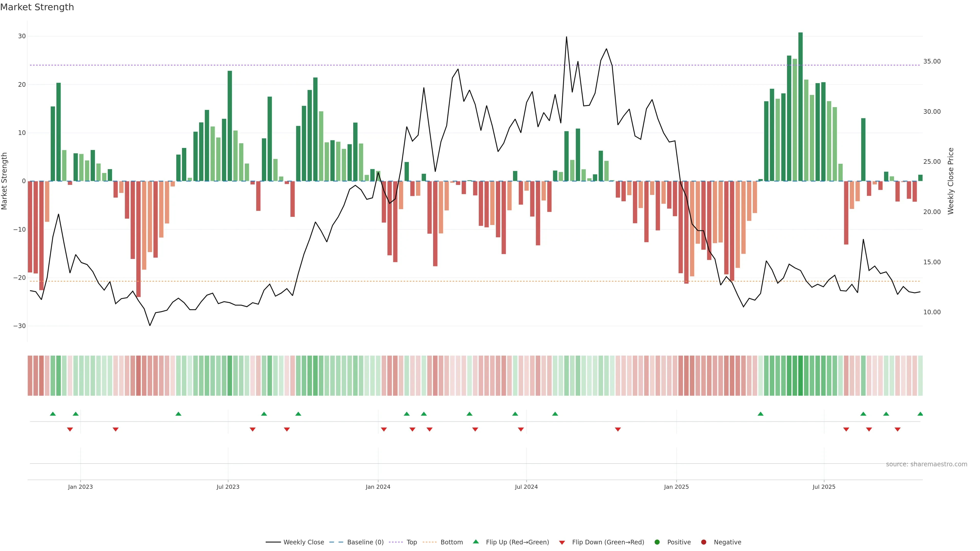
Task: Click the Flip Up green triangle legend icon
Action: [x=475, y=542]
